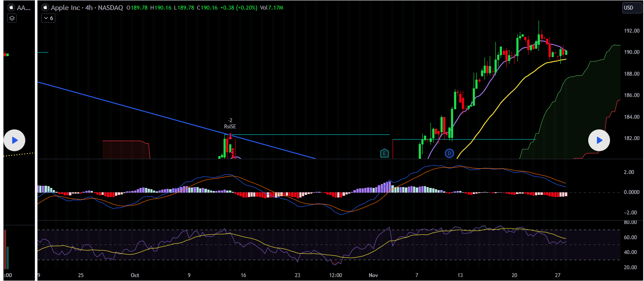Click the 186.00 price axis label

631,95
